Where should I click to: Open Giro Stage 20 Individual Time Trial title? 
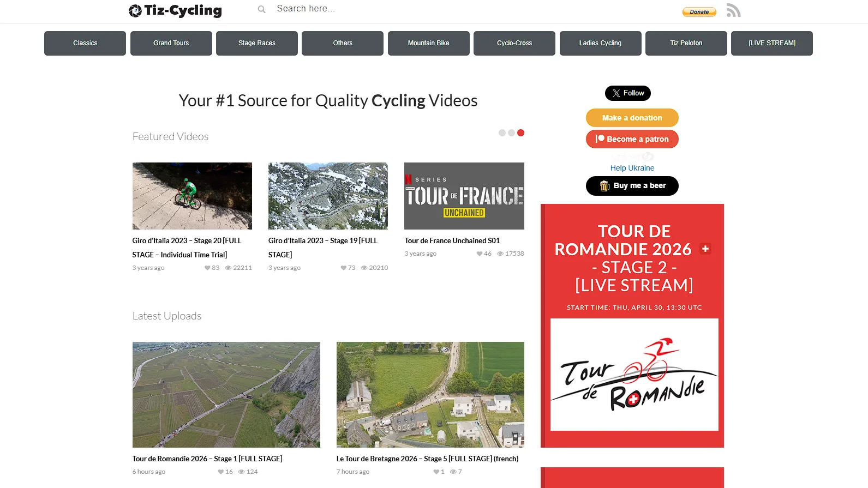(x=187, y=248)
